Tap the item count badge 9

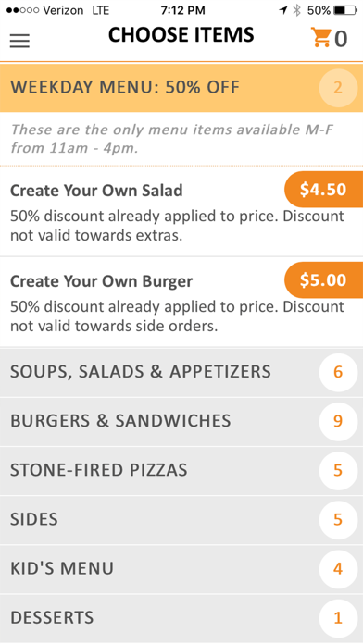pos(338,421)
